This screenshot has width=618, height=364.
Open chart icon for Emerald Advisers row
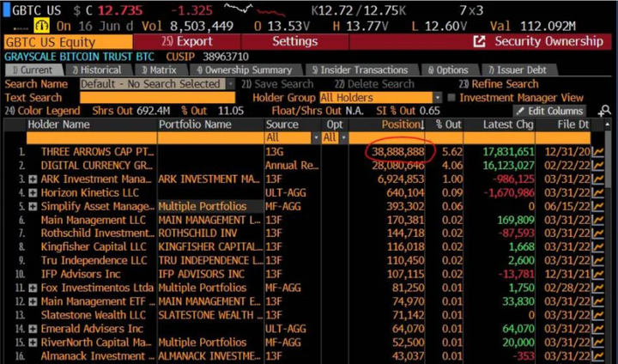(598, 329)
